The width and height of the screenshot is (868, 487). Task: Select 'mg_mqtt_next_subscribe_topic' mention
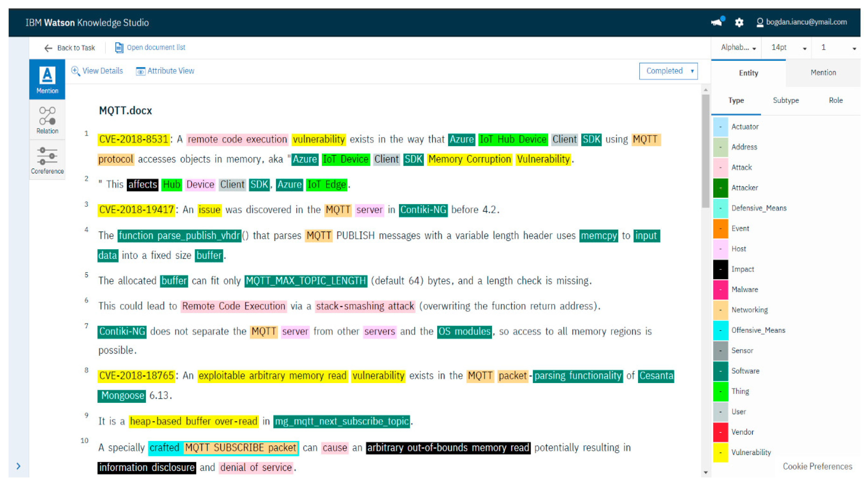tap(342, 421)
